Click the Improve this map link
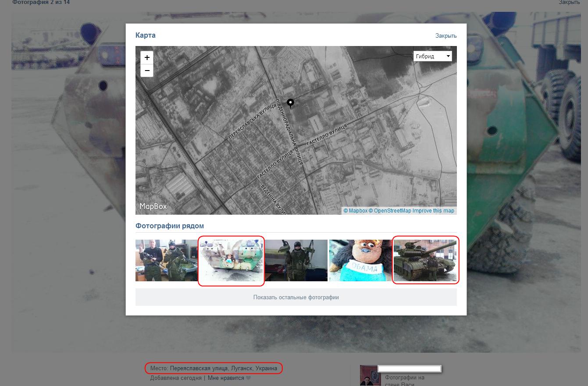The image size is (588, 386). (433, 211)
